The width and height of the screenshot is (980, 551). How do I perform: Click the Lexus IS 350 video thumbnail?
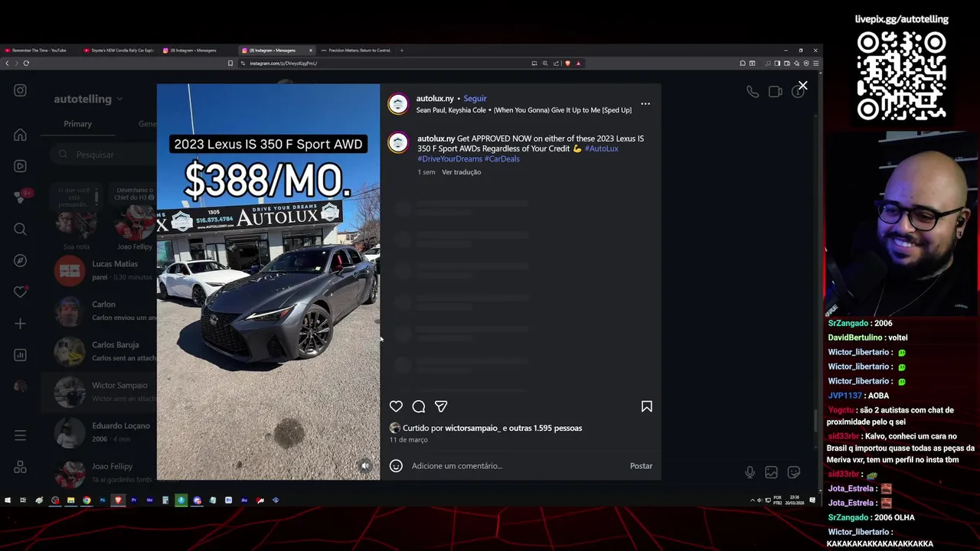[268, 282]
